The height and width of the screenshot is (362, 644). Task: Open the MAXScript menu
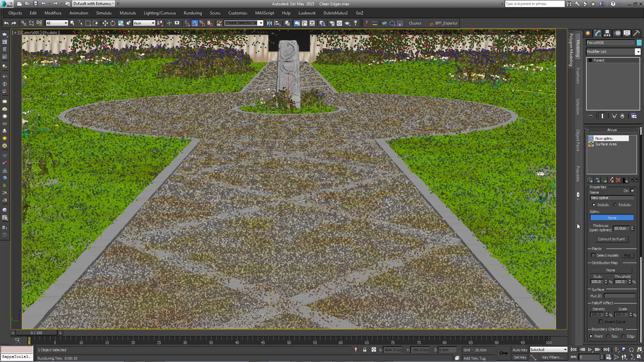[x=265, y=13]
